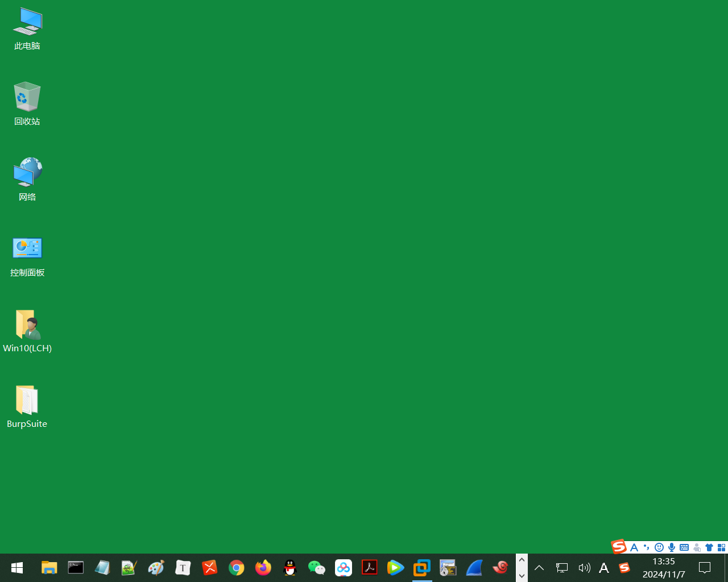Open the volume control tray icon
Image resolution: width=728 pixels, height=582 pixels.
(584, 568)
